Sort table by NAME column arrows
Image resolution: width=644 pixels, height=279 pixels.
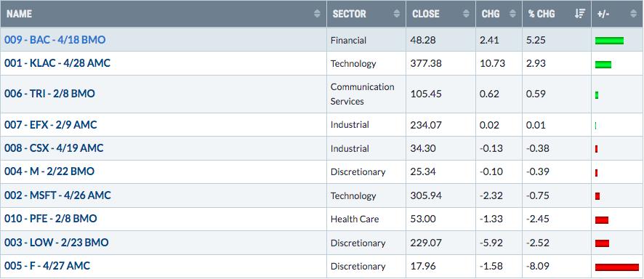point(317,14)
